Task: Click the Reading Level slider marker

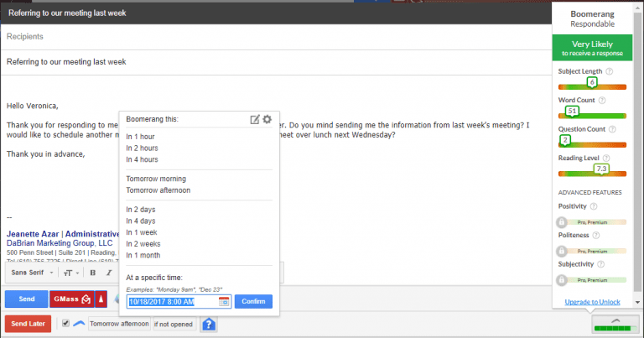Action: (x=601, y=169)
